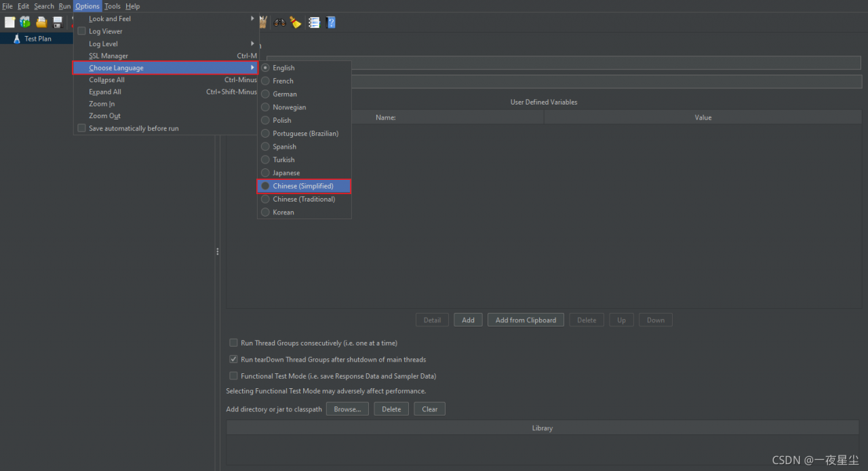Viewport: 868px width, 471px height.
Task: Click the Add from Clipboard button
Action: [x=526, y=320]
